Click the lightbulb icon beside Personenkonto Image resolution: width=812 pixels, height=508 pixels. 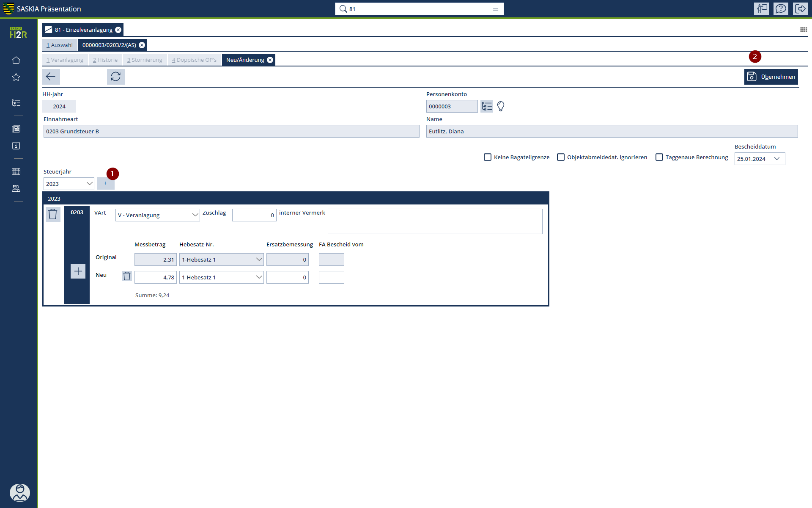501,106
